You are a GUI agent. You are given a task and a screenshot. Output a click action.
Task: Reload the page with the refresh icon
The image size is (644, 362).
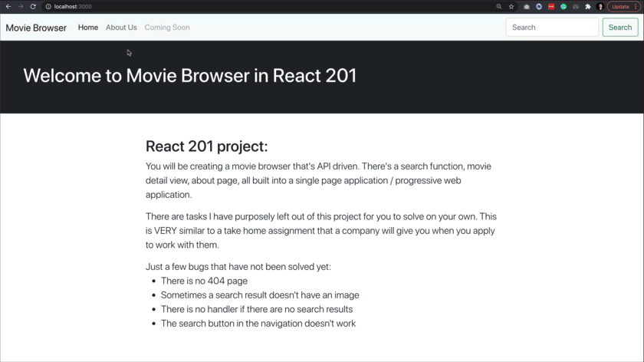33,7
